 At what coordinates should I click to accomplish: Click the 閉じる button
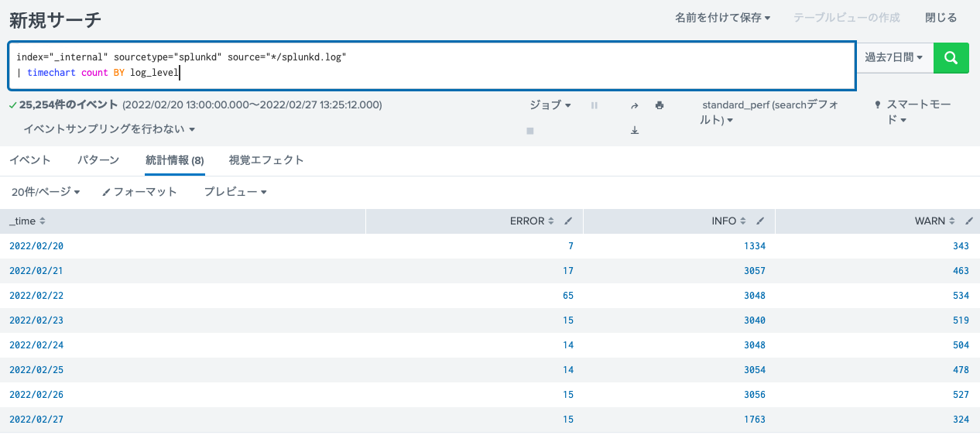click(941, 18)
